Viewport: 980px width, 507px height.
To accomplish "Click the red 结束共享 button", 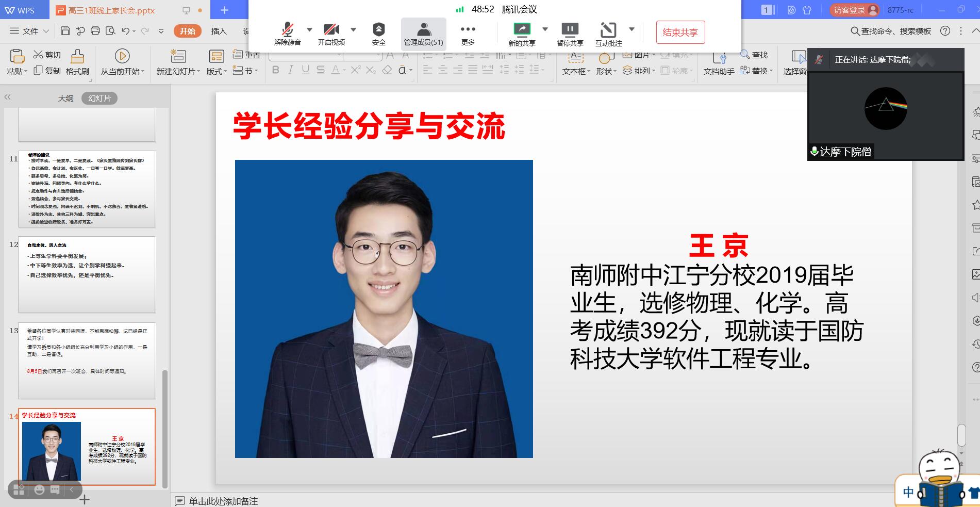I will pyautogui.click(x=680, y=32).
